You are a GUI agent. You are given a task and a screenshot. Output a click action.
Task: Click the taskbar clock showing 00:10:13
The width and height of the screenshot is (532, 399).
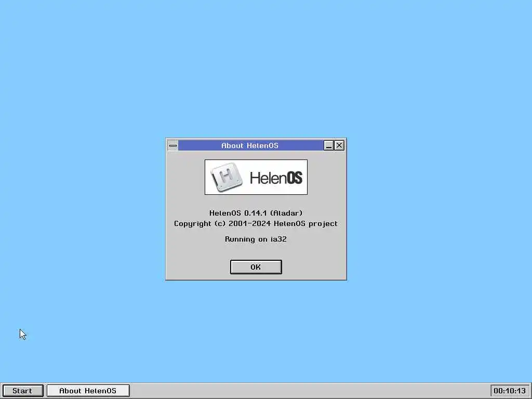(x=510, y=391)
